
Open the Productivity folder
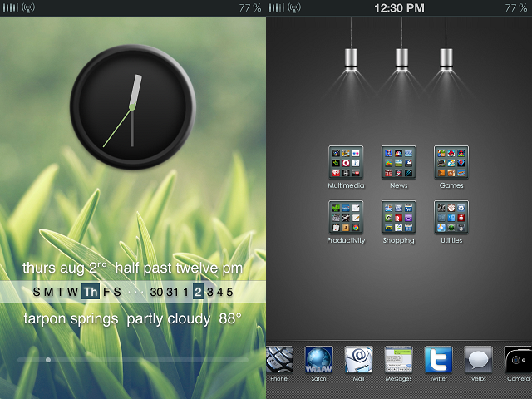point(346,217)
